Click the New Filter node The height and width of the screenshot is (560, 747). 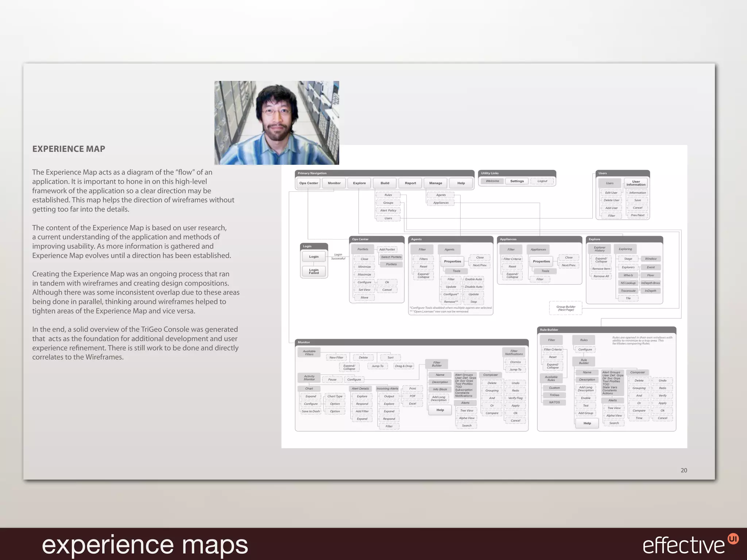[x=336, y=358]
